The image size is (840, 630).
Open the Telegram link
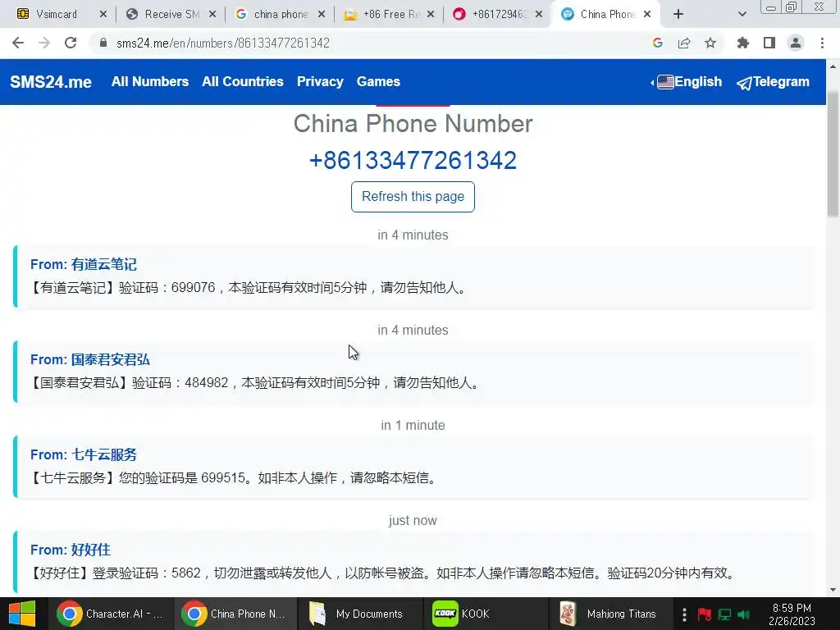[773, 82]
